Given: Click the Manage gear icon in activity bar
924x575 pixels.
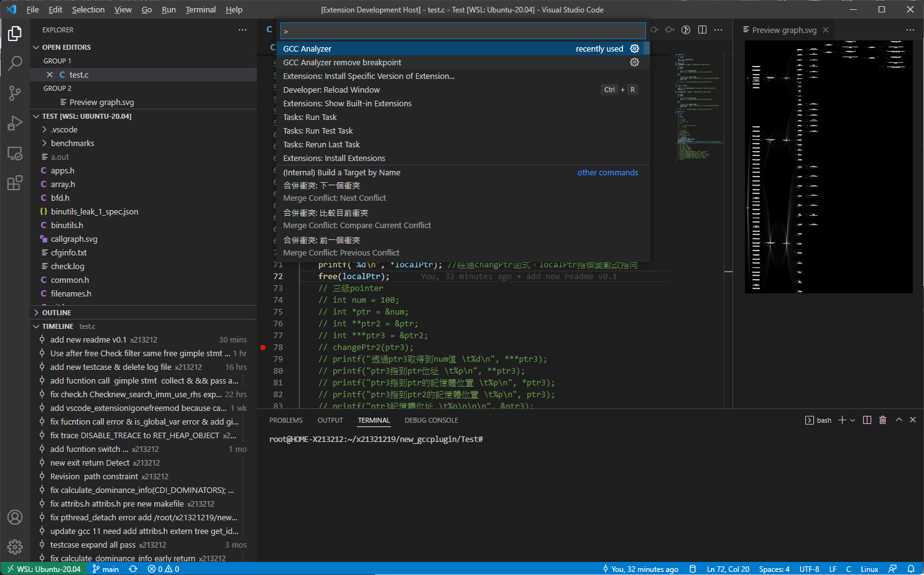Looking at the screenshot, I should (x=15, y=546).
